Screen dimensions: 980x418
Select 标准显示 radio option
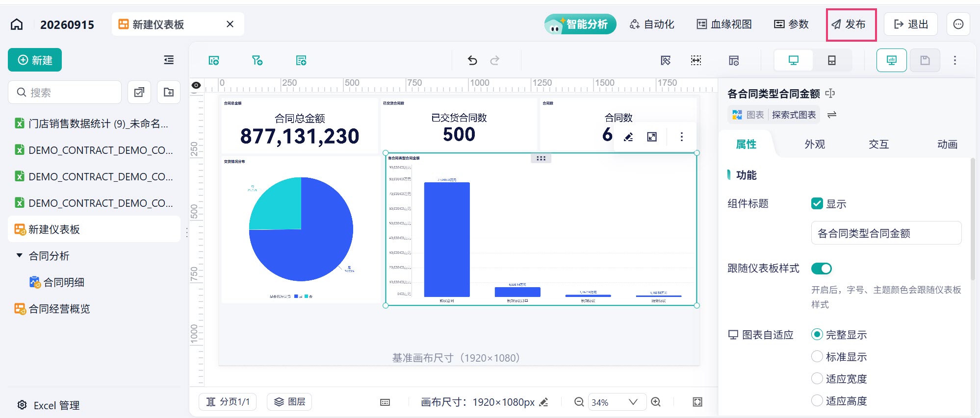[x=817, y=356]
